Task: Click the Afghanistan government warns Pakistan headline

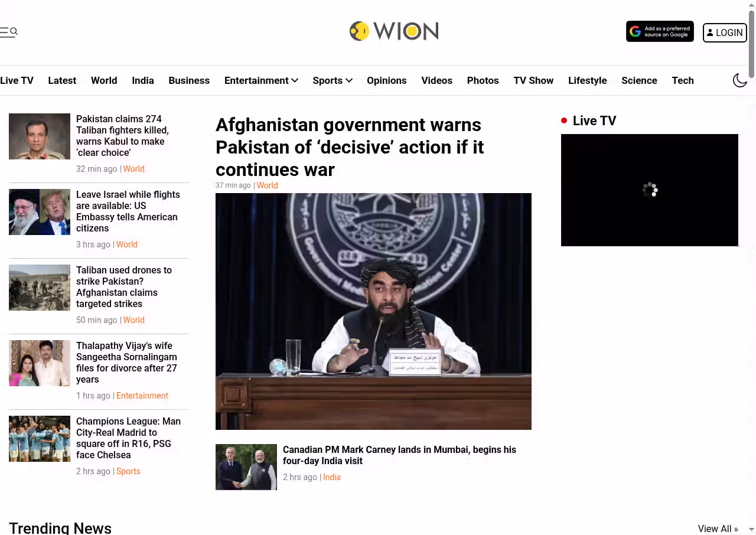Action: 350,147
